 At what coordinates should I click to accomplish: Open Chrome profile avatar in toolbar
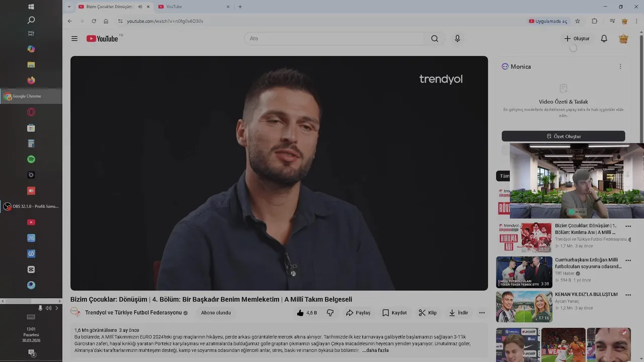pyautogui.click(x=624, y=21)
